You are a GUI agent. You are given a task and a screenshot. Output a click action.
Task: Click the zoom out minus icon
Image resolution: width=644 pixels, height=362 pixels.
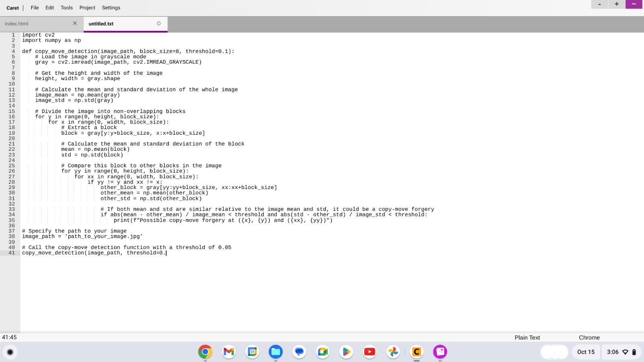(x=599, y=4)
